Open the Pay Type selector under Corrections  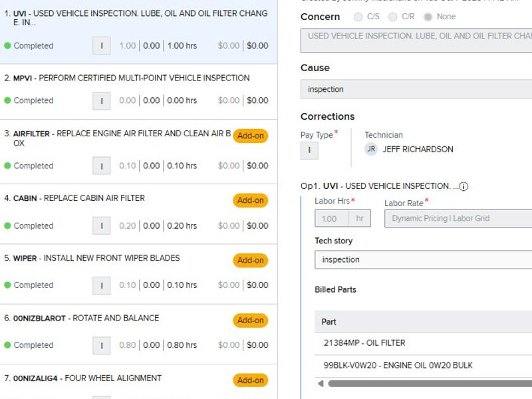(309, 150)
